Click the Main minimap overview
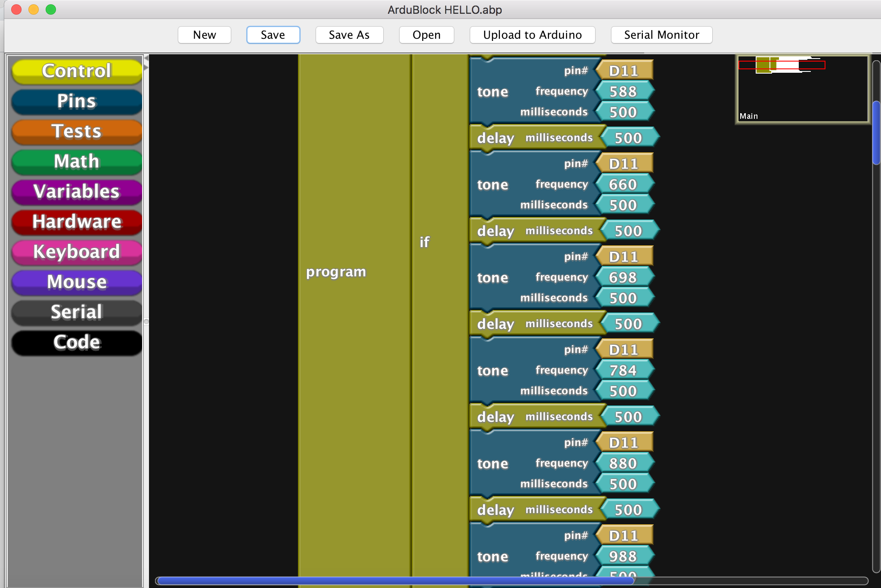Viewport: 881px width, 588px height. click(x=802, y=89)
